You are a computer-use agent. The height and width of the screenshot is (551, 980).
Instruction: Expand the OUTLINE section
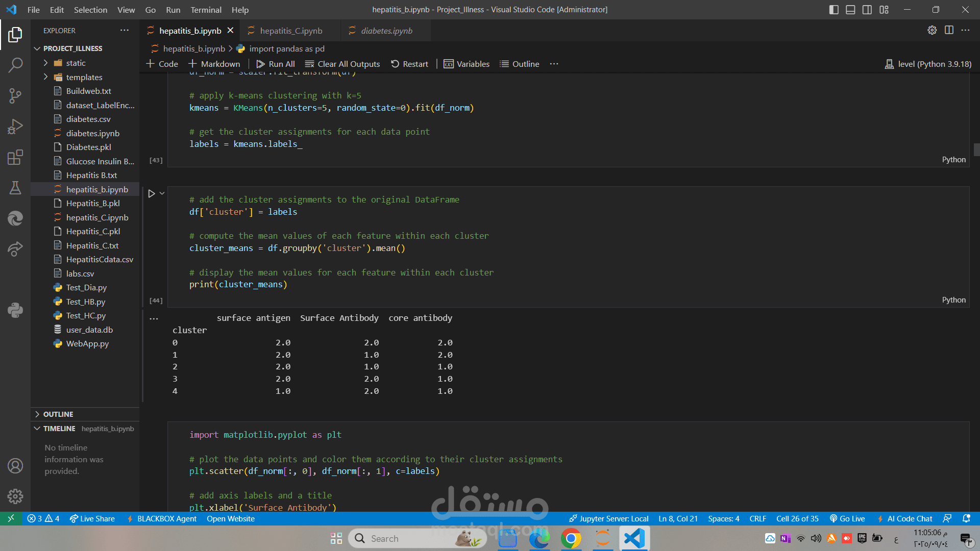coord(58,414)
